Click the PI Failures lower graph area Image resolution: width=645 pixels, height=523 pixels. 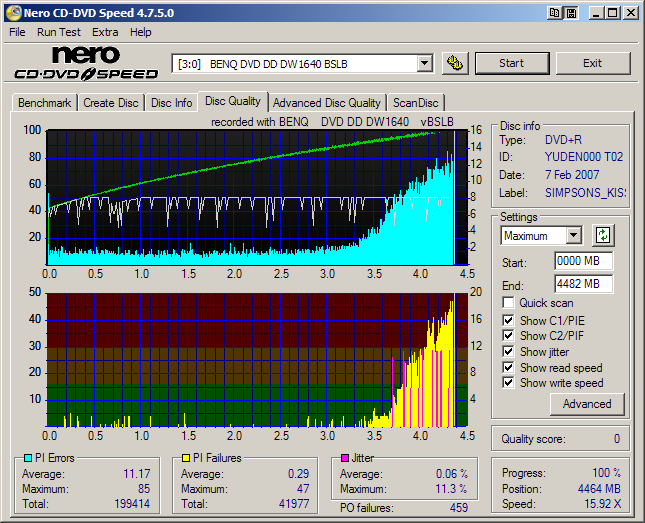257,360
